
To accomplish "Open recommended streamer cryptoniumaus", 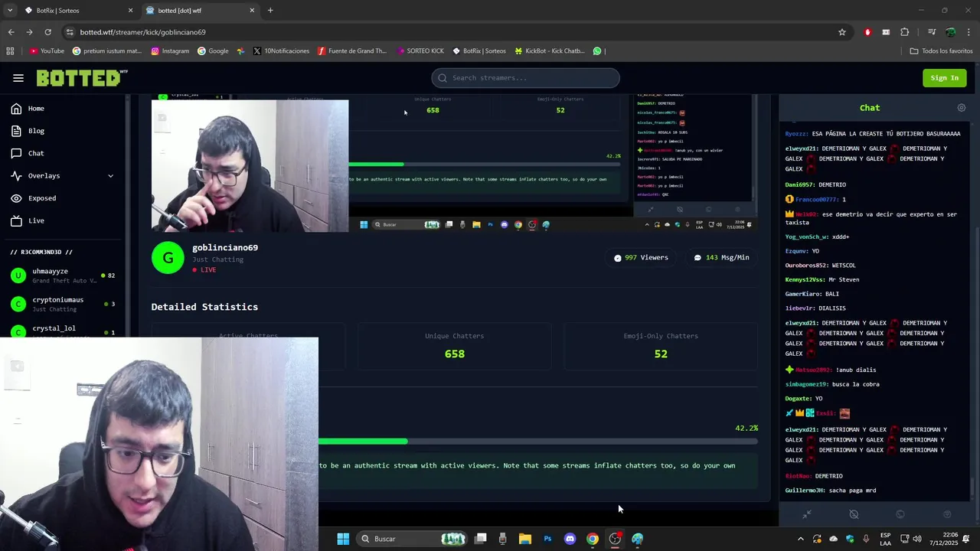I will click(x=63, y=304).
